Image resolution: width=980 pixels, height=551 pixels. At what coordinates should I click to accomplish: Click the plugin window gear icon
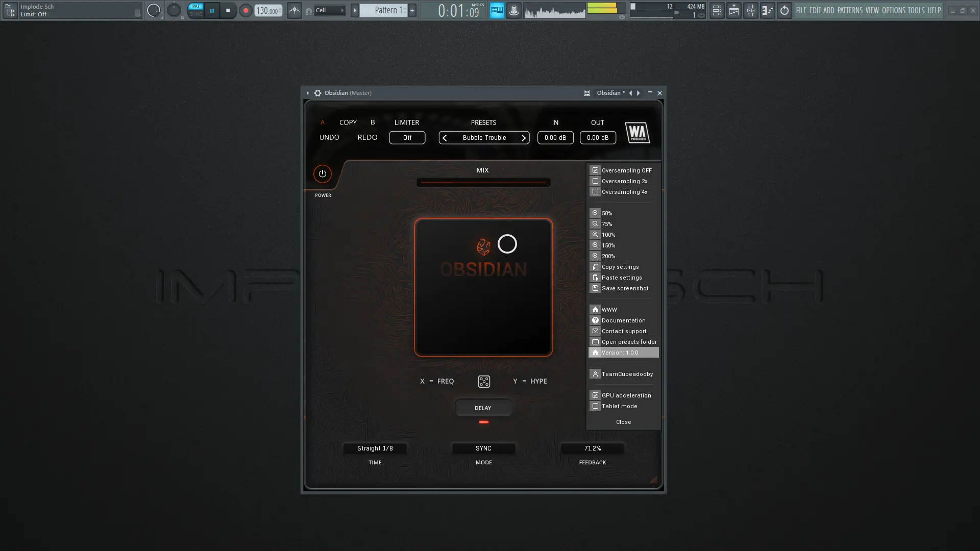[317, 93]
